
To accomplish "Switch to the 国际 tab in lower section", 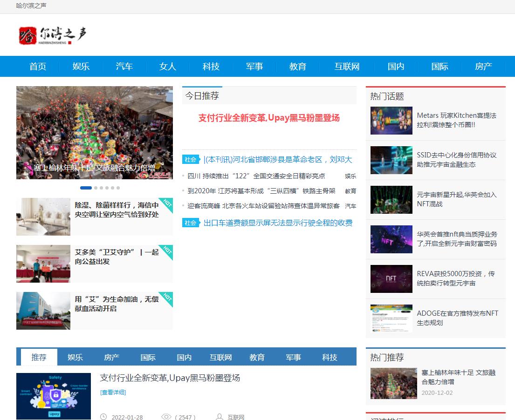I will coord(148,357).
